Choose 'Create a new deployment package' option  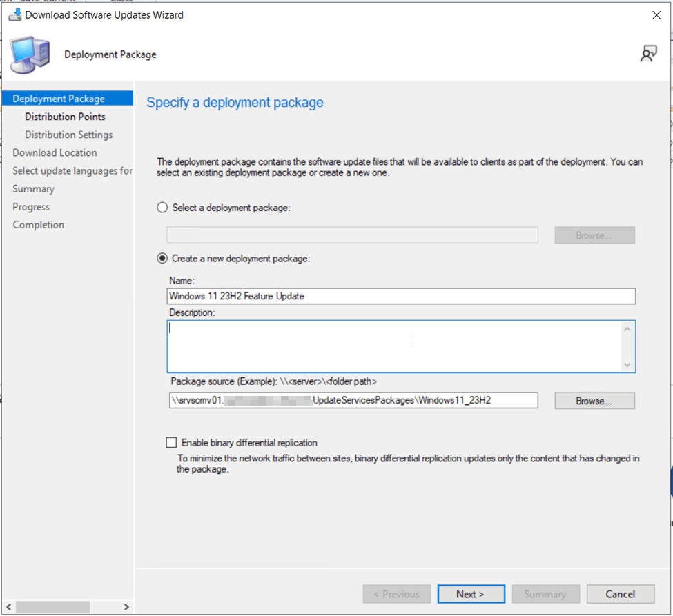tap(163, 259)
